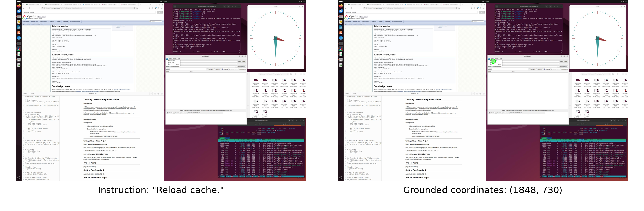The image size is (644, 211).
Task: In left screenshot, open Trash from the dock
Action: tap(19, 65)
